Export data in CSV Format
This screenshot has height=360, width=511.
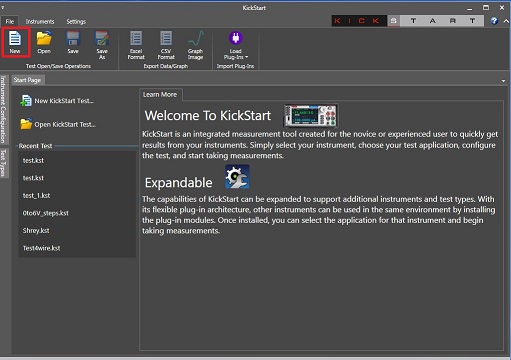coord(166,45)
